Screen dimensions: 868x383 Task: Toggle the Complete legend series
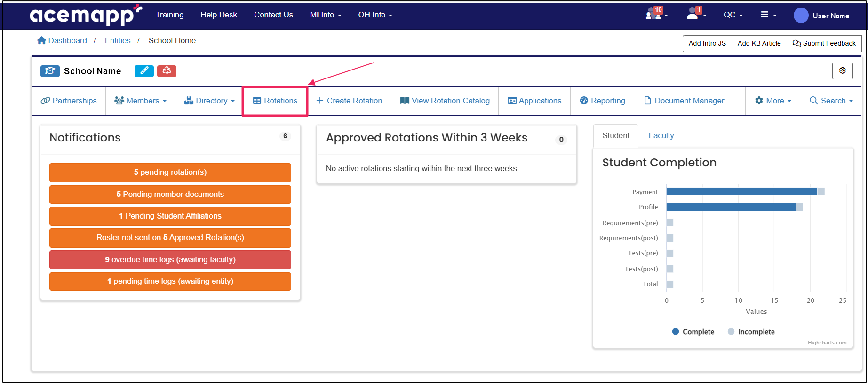pyautogui.click(x=693, y=332)
